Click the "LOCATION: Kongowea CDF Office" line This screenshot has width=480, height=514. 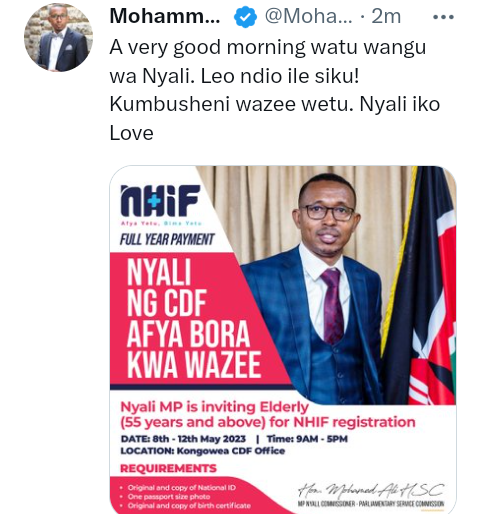coord(203,451)
